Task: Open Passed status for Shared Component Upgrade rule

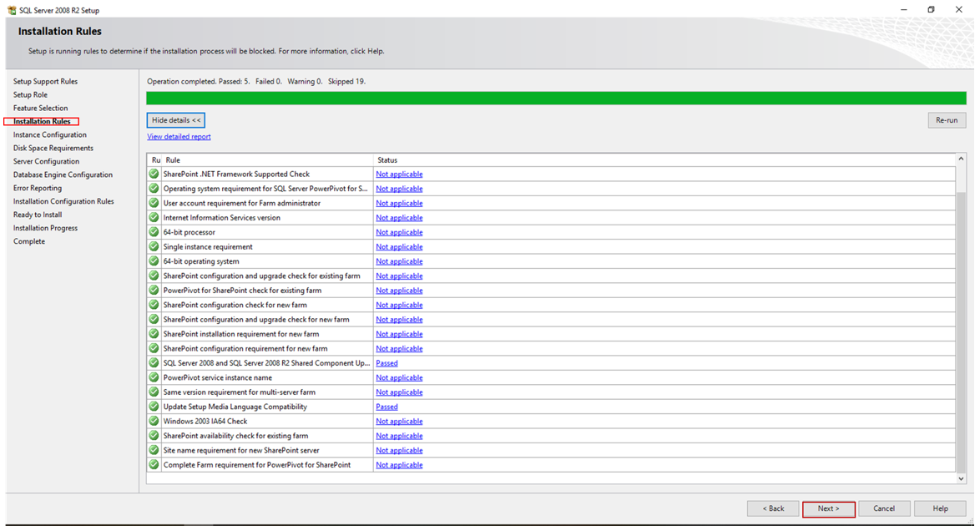Action: pyautogui.click(x=386, y=362)
